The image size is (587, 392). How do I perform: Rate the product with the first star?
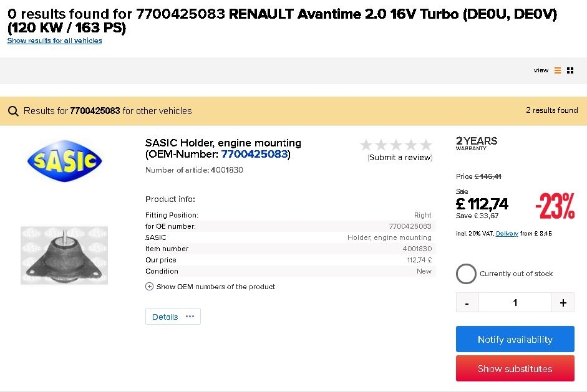366,145
